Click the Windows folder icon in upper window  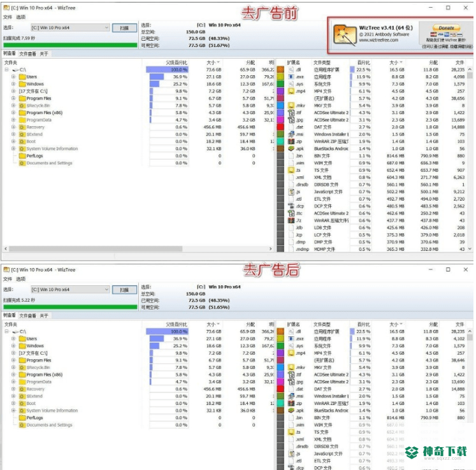tap(22, 84)
